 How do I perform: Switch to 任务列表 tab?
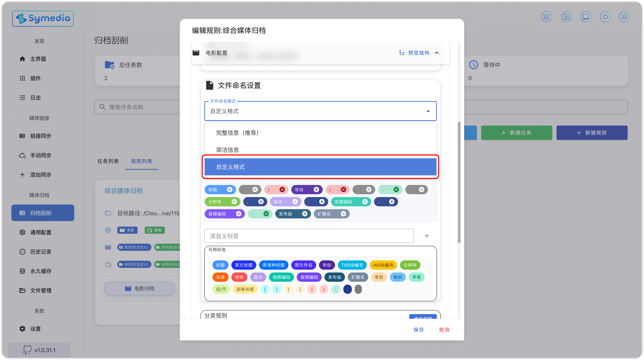tap(108, 161)
